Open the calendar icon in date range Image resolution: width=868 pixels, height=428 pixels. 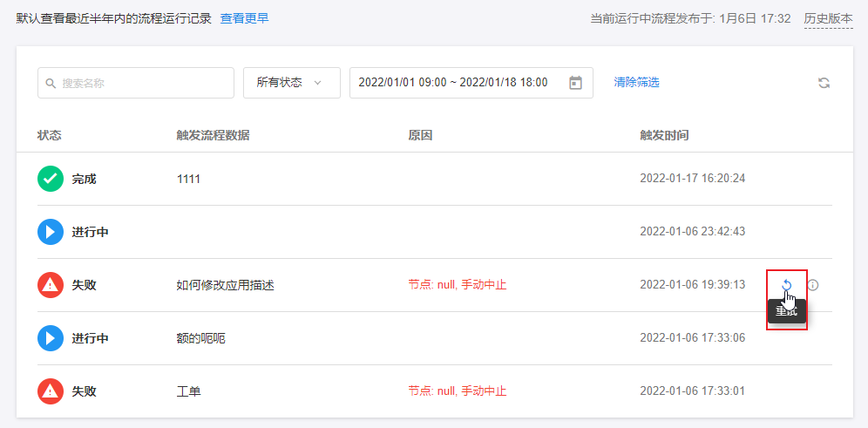pos(575,83)
